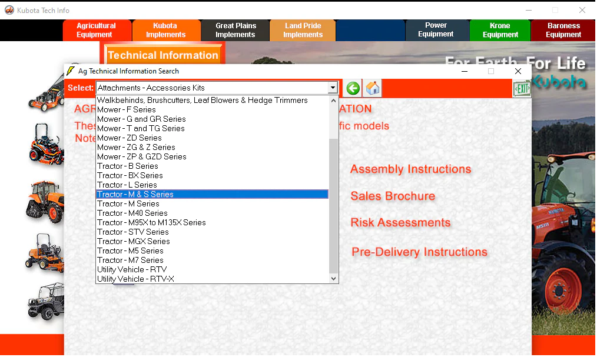This screenshot has height=364, width=597.
Task: Click the green back arrow icon
Action: pyautogui.click(x=353, y=88)
